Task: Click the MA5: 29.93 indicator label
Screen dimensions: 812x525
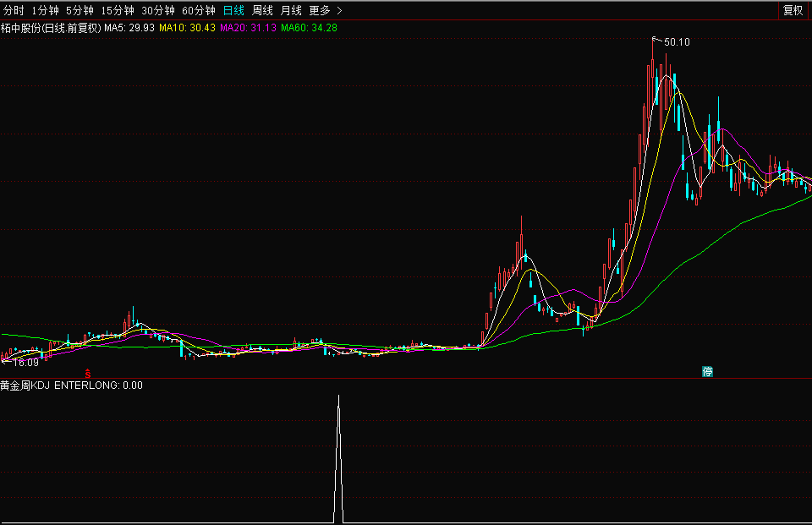Action: [129, 27]
